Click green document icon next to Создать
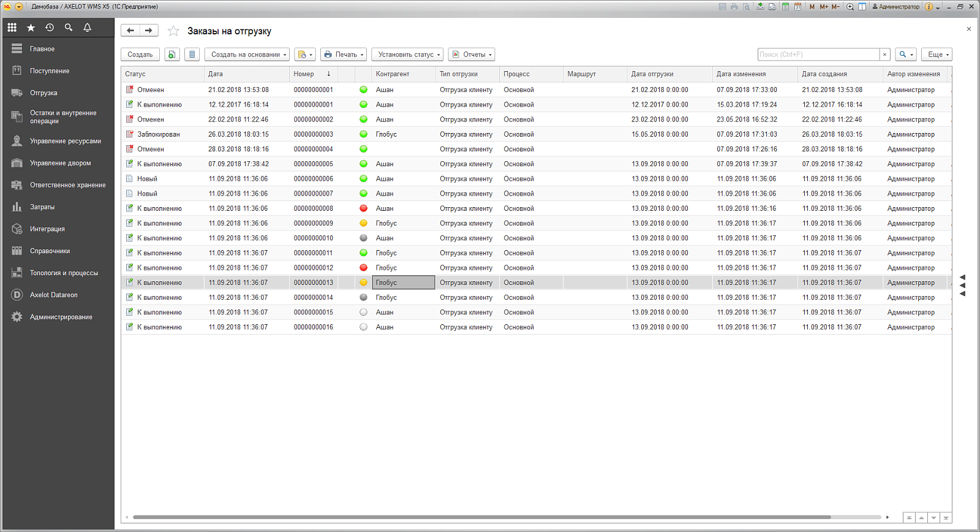The height and width of the screenshot is (532, 980). (172, 55)
